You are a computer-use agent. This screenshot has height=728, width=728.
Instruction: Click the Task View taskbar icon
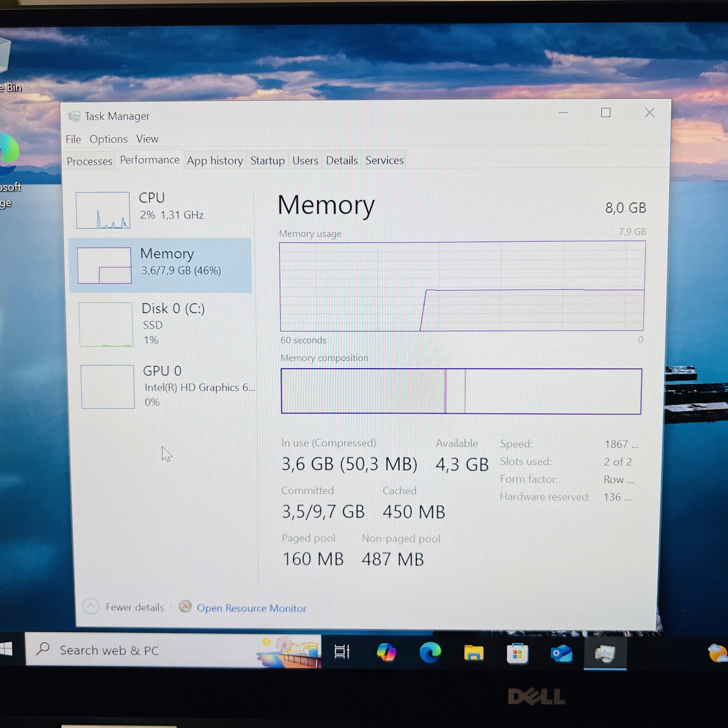pos(342,652)
